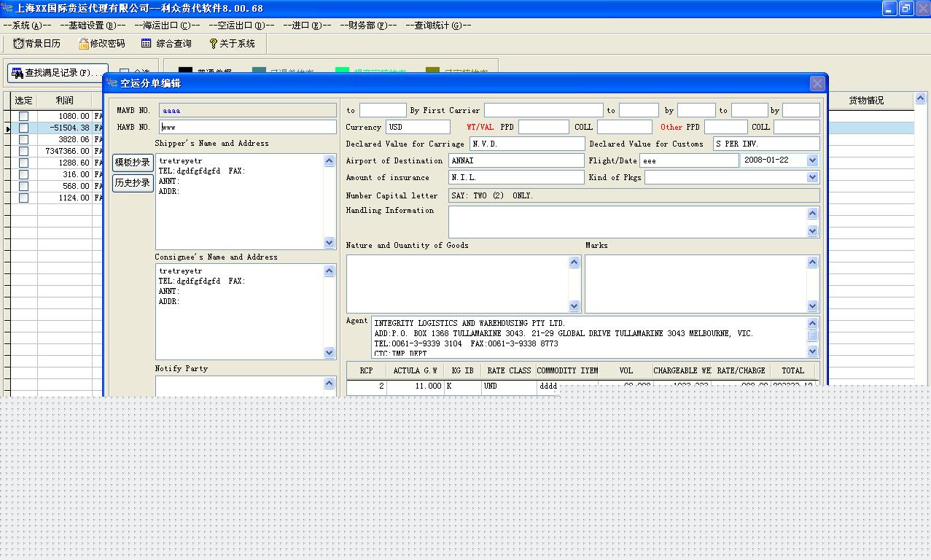Tick the checkbox for the 568.00 row
Screen dimensions: 931x560
(24, 186)
